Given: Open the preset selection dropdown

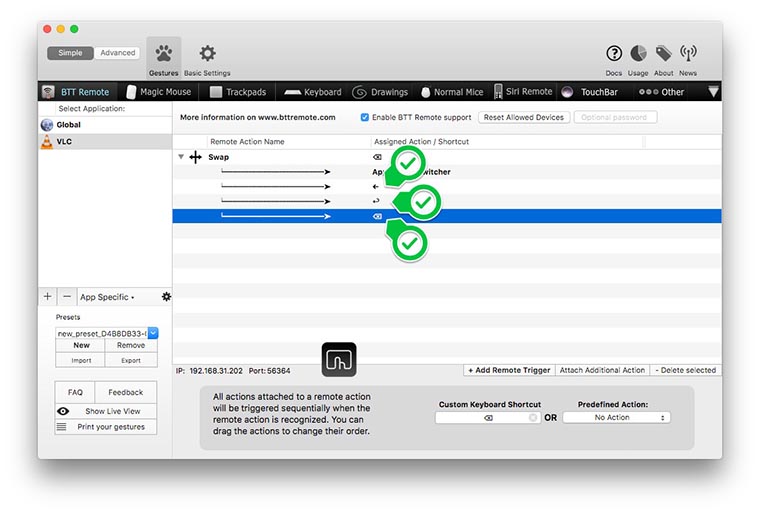Looking at the screenshot, I should coord(153,333).
